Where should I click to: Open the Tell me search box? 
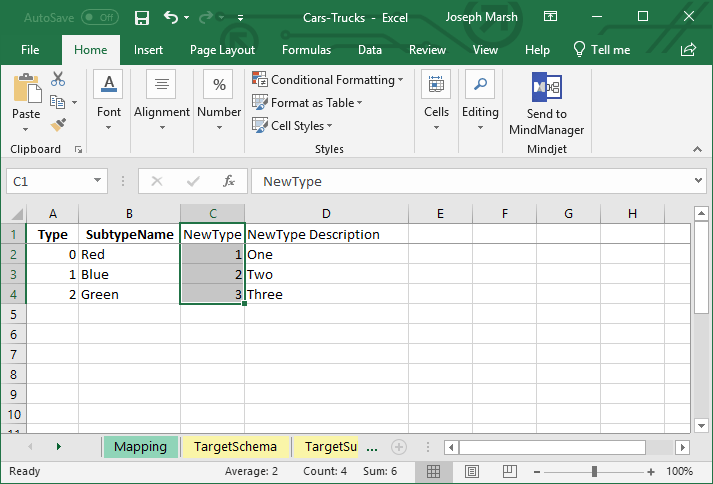601,50
